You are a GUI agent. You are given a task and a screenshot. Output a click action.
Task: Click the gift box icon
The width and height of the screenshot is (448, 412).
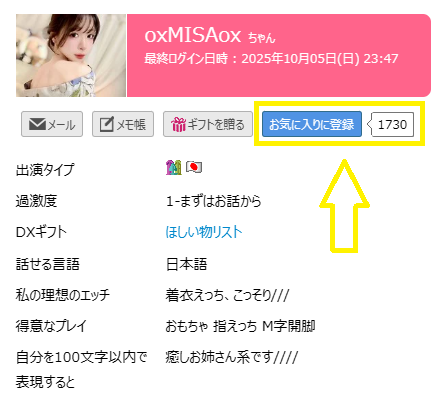tap(178, 124)
